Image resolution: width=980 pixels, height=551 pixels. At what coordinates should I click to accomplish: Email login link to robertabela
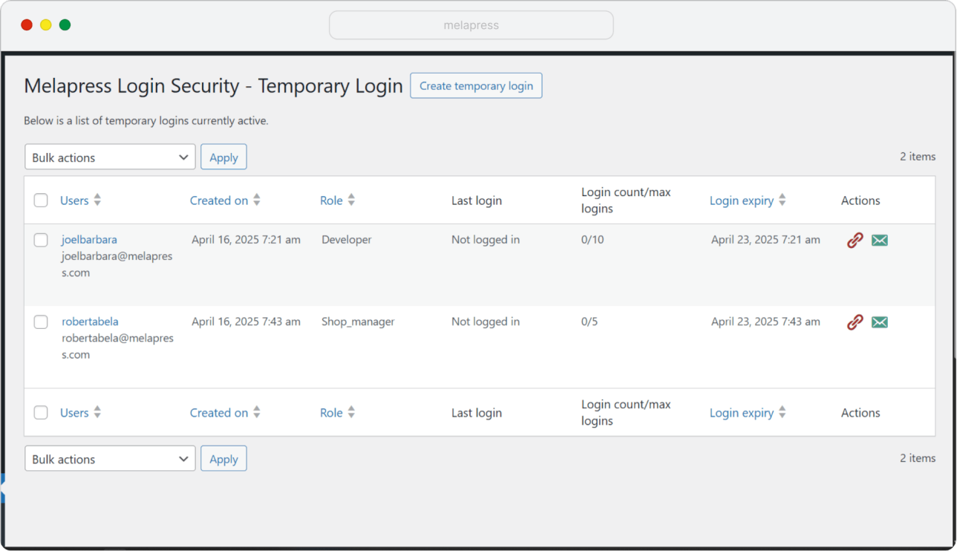[x=880, y=322]
